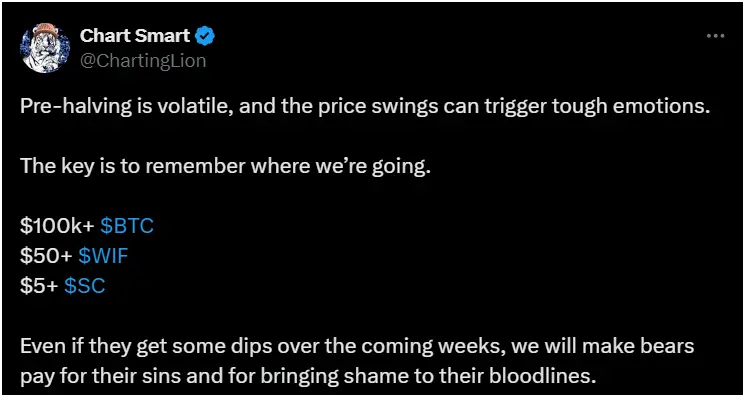This screenshot has width=745, height=397.
Task: Click the sentence starting with Even if they
Action: click(x=357, y=362)
